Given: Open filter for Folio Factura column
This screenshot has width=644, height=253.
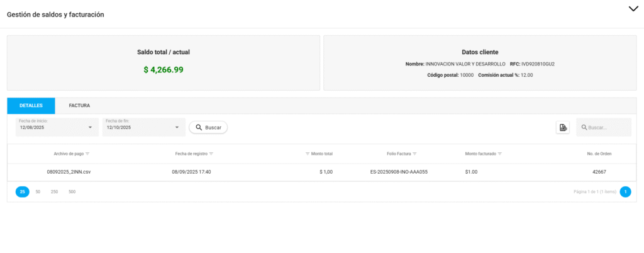Looking at the screenshot, I should click(x=415, y=154).
